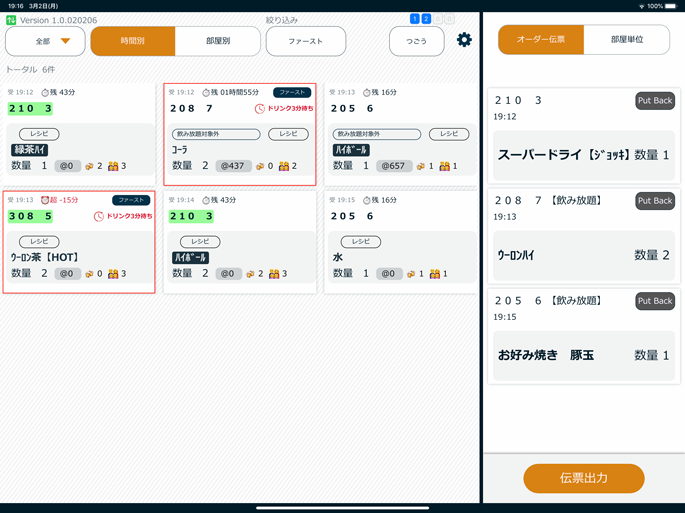Viewport: 685px width, 513px height.
Task: Toggle the ファースト filter button under 絞り込み
Action: [x=306, y=41]
